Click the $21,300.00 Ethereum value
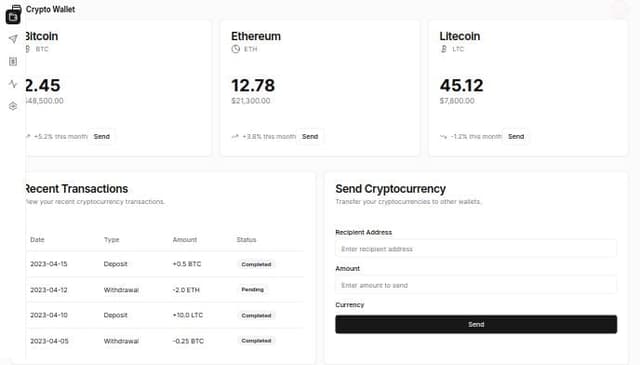The height and width of the screenshot is (365, 640). (x=251, y=101)
